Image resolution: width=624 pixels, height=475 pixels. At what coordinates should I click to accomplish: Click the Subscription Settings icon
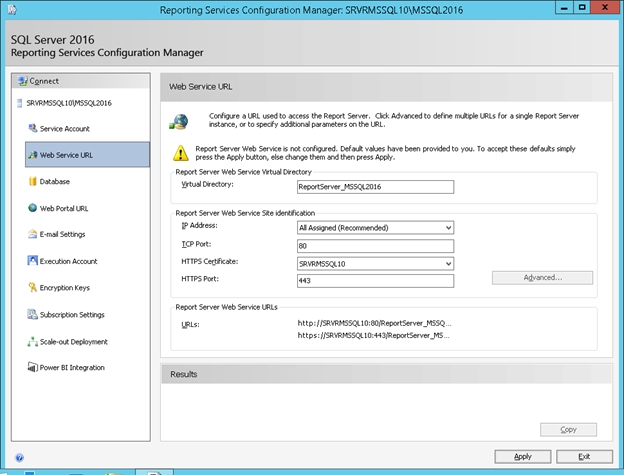(x=32, y=315)
